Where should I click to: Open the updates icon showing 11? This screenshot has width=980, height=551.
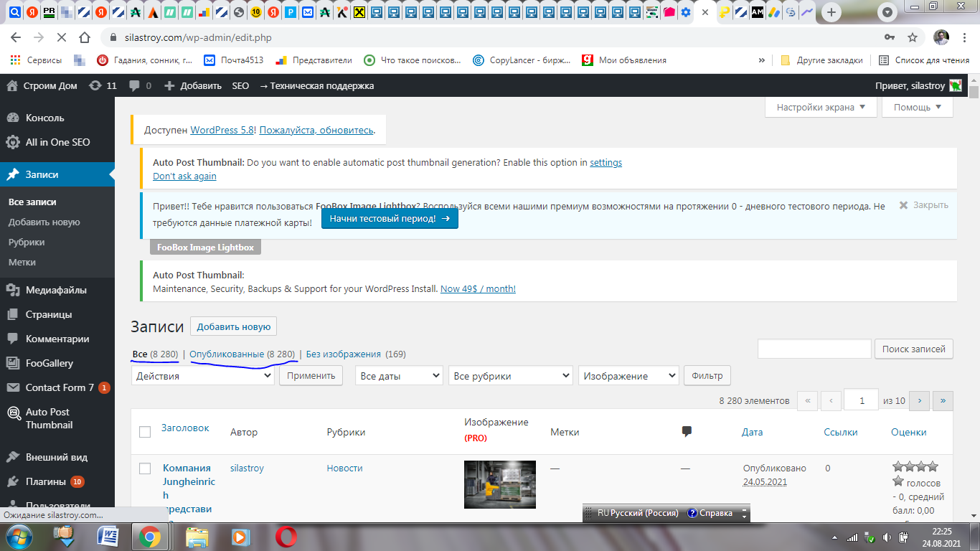(x=102, y=85)
